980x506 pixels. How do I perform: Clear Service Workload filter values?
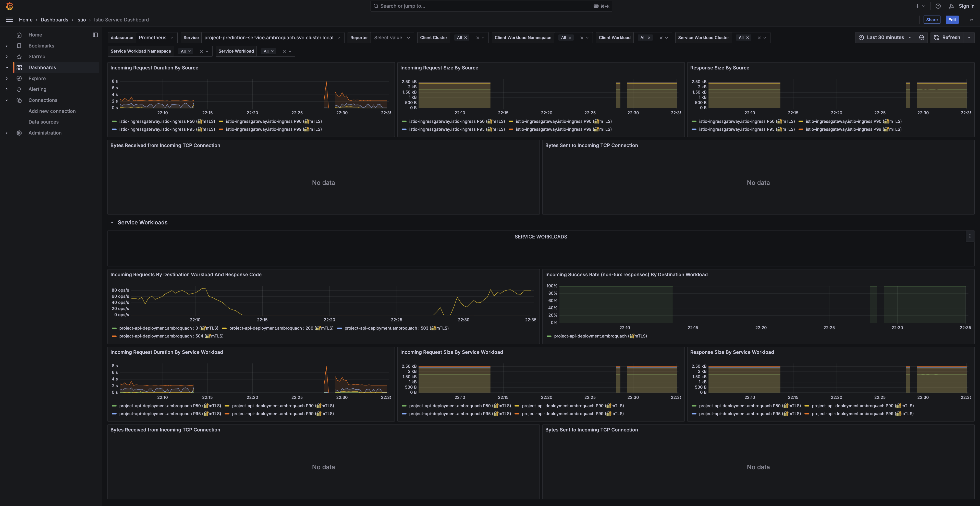[x=284, y=51]
